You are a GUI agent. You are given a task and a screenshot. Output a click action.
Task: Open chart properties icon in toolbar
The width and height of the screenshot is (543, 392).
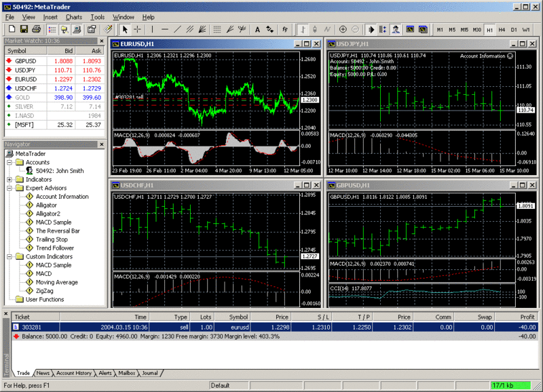[x=92, y=29]
